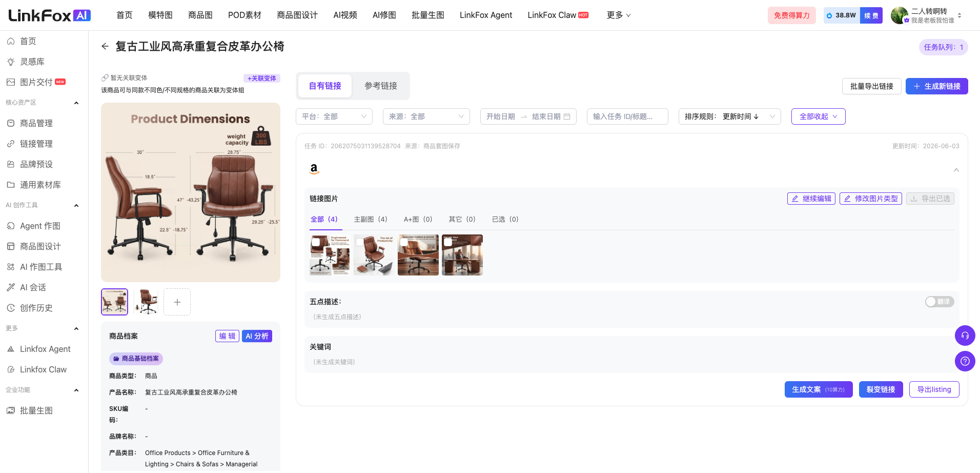Open the question-mark help floating button
This screenshot has height=473, width=980.
point(965,361)
